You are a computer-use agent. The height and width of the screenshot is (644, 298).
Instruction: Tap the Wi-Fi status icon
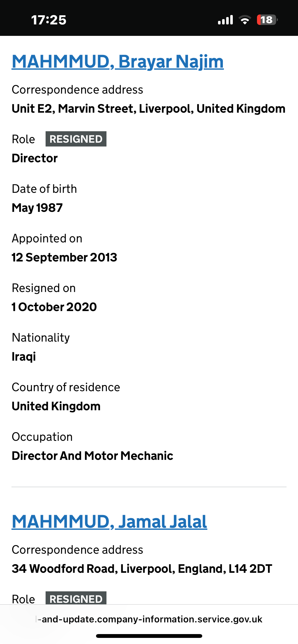tap(245, 20)
